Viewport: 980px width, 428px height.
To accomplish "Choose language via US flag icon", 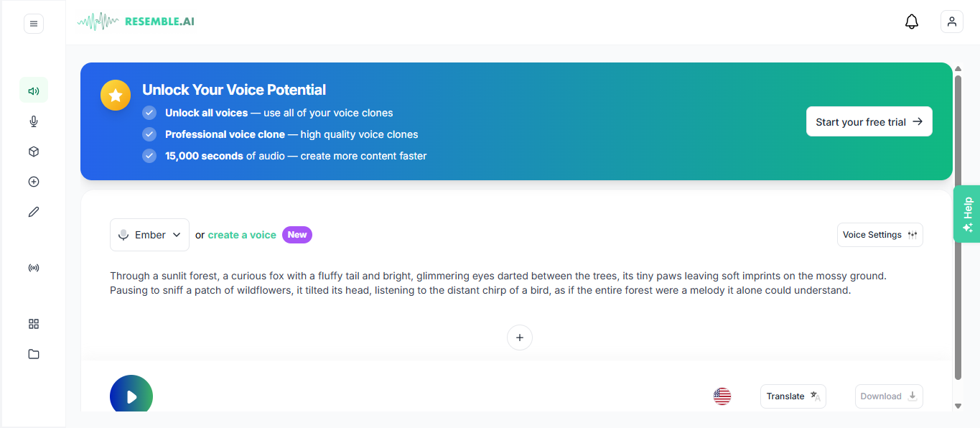I will [x=722, y=396].
